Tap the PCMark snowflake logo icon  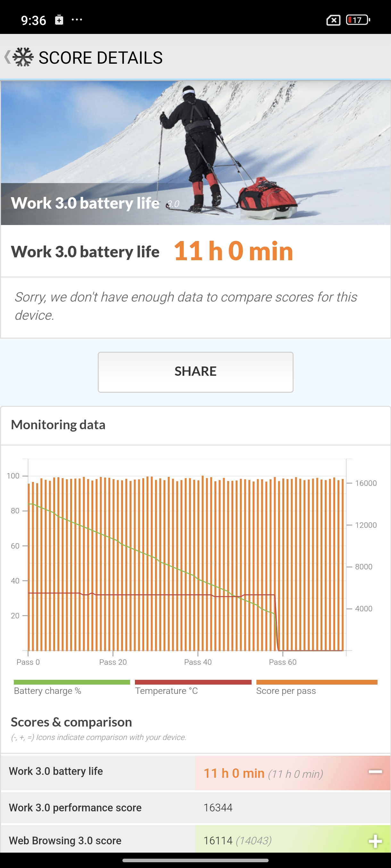23,57
